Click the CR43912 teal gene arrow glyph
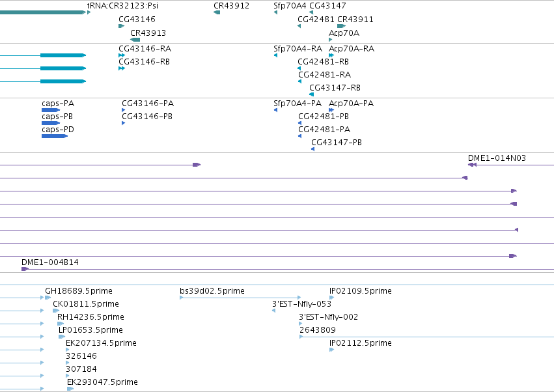Image resolution: width=554 pixels, height=392 pixels. (x=217, y=12)
